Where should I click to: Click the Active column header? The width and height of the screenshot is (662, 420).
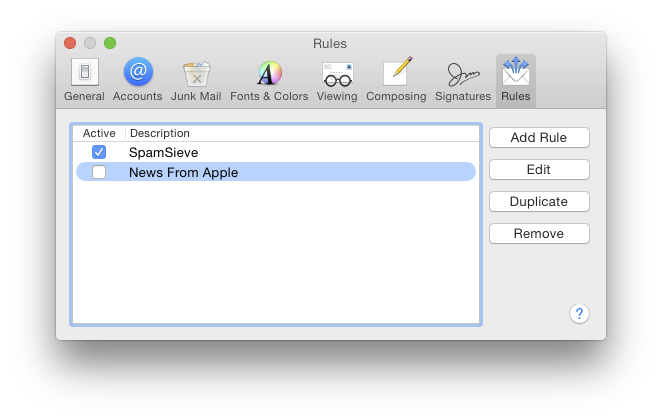click(x=99, y=133)
